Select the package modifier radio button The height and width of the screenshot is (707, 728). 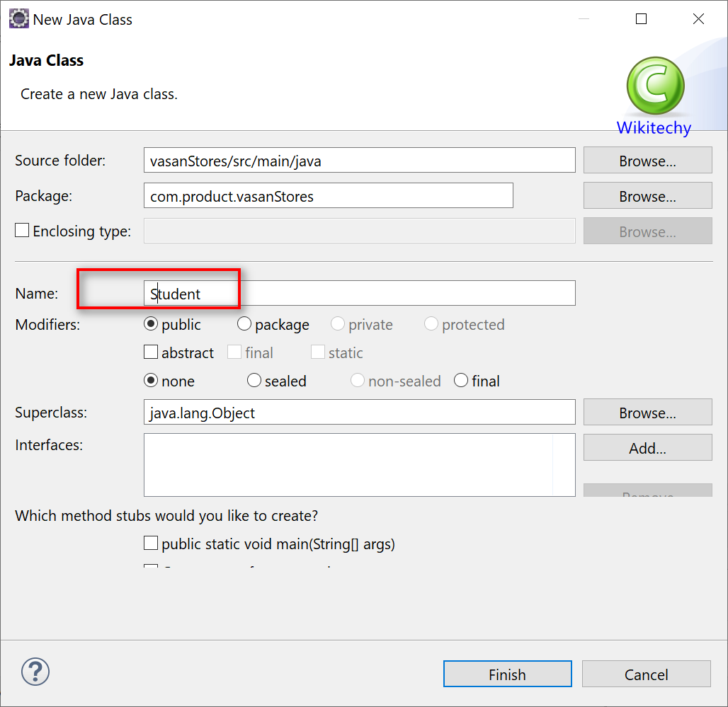point(244,324)
